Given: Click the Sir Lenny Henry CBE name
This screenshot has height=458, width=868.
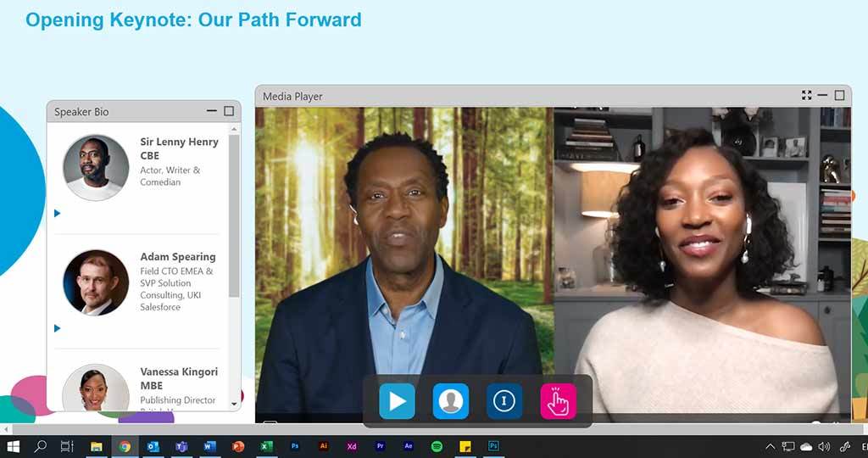Looking at the screenshot, I should point(179,148).
